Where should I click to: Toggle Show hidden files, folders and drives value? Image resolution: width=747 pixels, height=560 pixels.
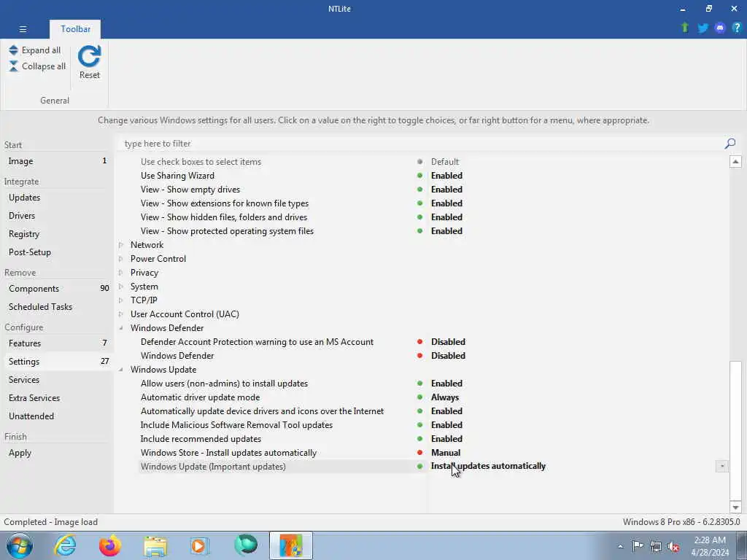[447, 217]
